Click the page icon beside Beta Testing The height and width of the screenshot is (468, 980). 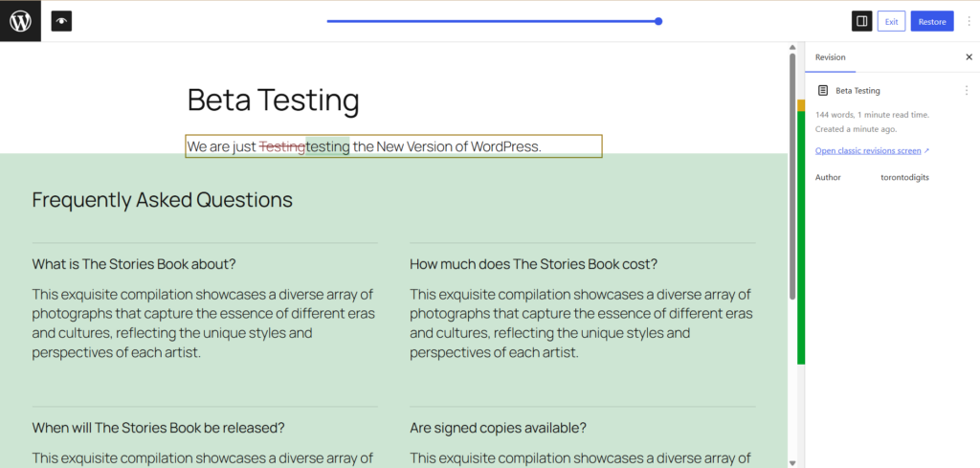pos(823,91)
